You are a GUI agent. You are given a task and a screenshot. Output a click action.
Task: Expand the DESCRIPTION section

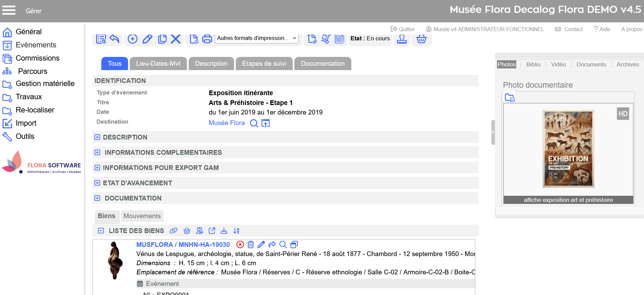97,137
